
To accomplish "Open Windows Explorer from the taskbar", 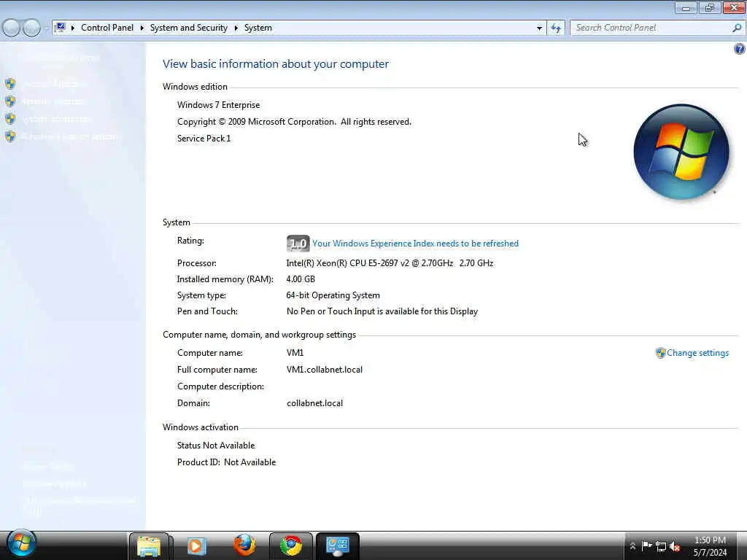I will coord(149,545).
